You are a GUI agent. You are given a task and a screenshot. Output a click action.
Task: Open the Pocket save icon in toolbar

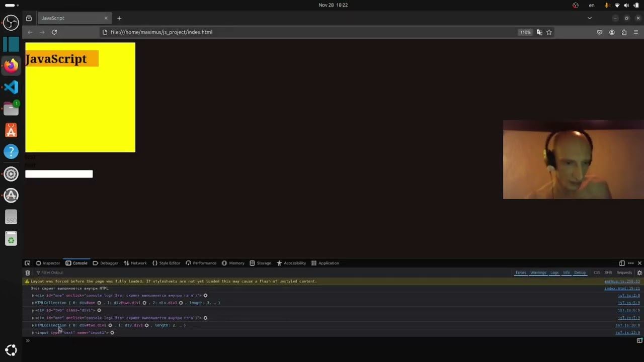tap(600, 32)
